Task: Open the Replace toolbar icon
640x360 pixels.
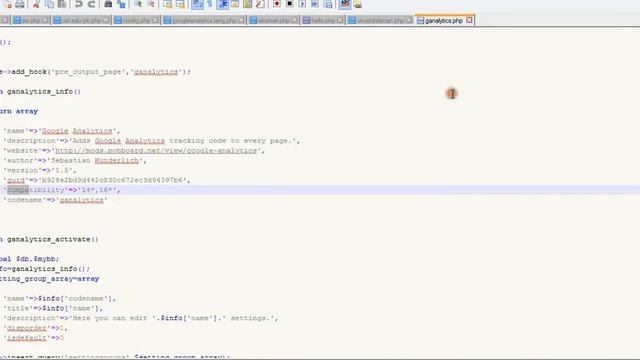Action: coord(121,4)
